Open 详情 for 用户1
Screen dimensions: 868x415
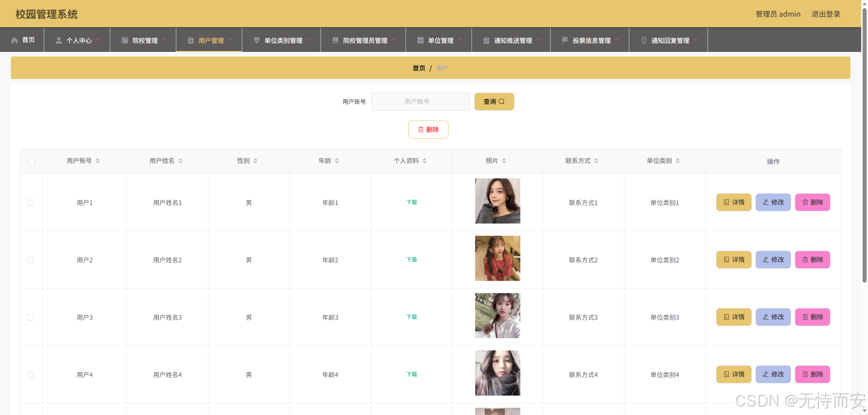734,202
